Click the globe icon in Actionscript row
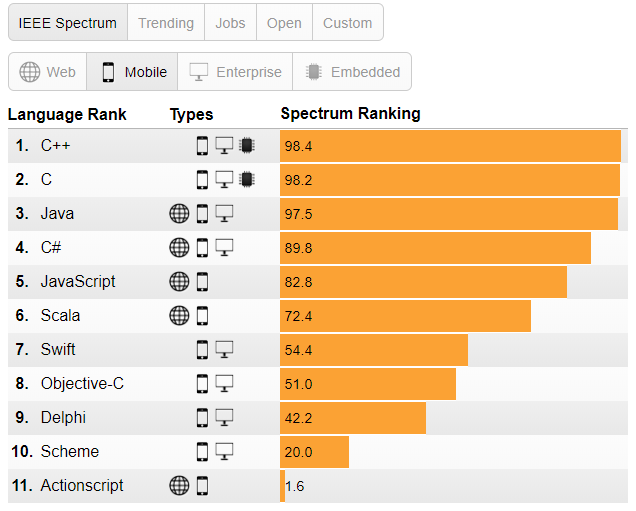The image size is (636, 511). (179, 486)
